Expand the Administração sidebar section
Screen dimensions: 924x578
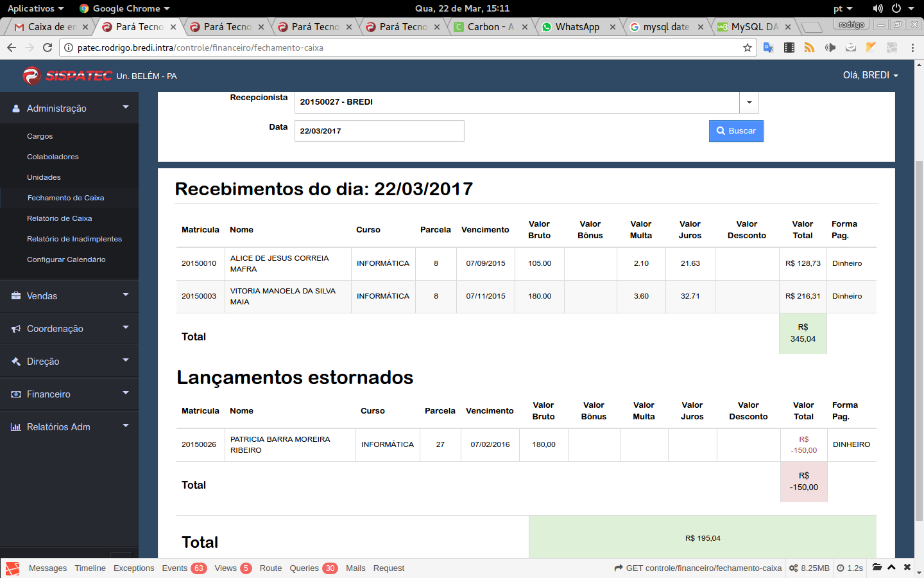tap(69, 109)
